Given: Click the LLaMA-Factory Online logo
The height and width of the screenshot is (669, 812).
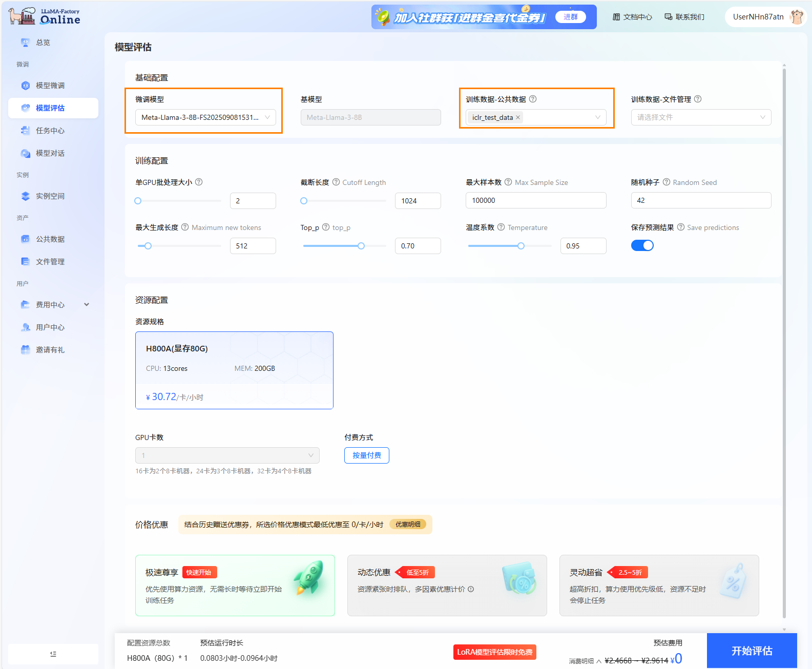Looking at the screenshot, I should [45, 16].
